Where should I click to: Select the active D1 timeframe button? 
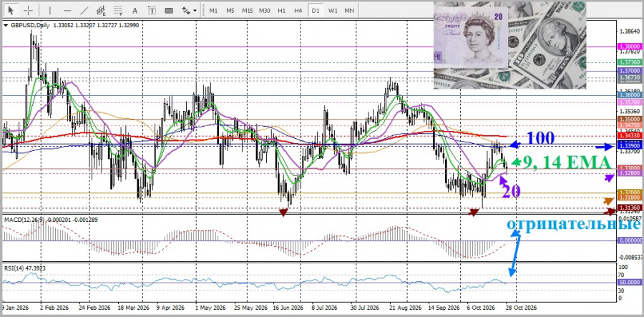click(316, 10)
